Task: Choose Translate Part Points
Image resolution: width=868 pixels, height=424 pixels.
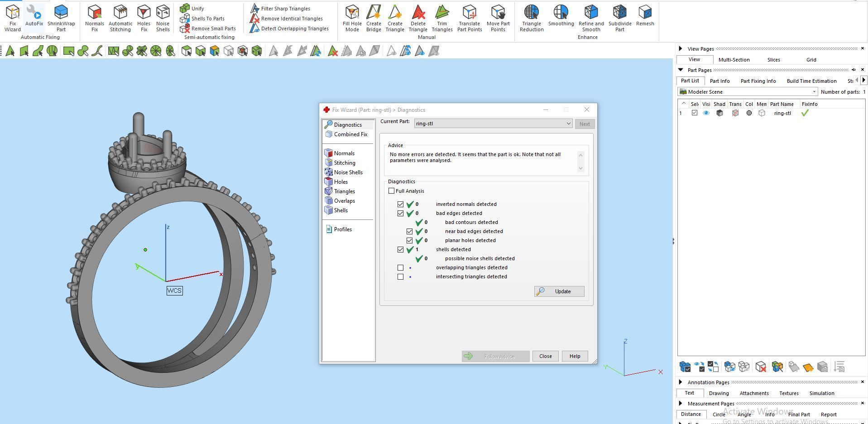Action: [x=470, y=19]
